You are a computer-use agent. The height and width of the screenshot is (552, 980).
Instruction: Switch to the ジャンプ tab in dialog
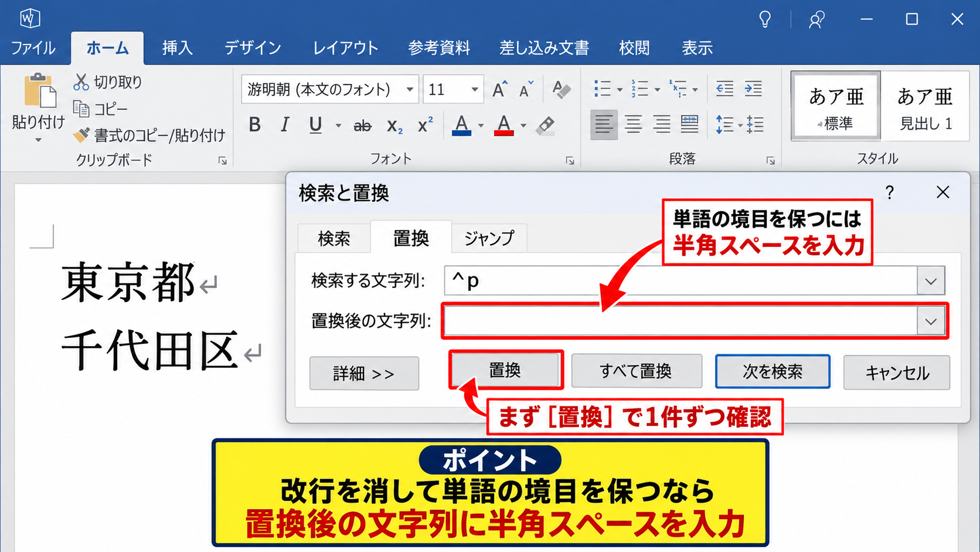point(489,238)
